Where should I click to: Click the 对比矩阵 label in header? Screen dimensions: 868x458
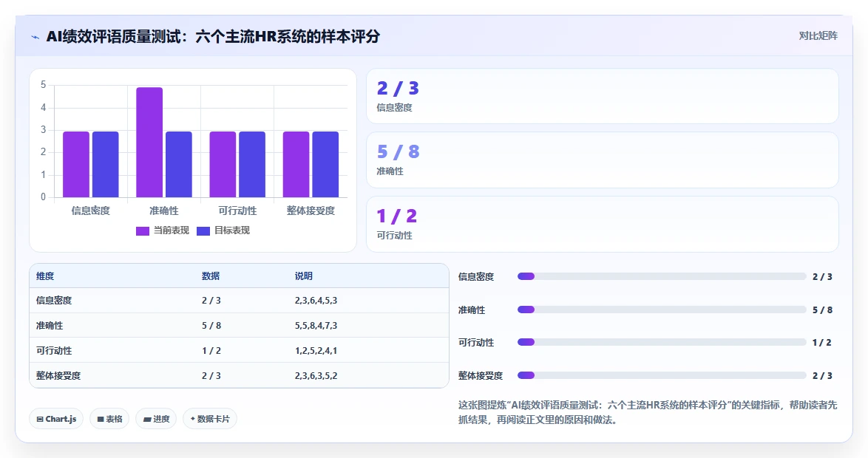818,36
